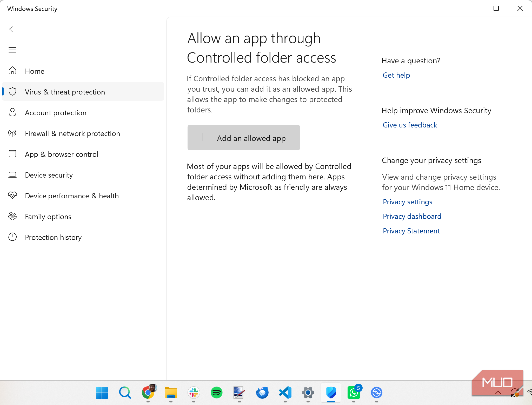
Task: View Protection history
Action: [83, 237]
